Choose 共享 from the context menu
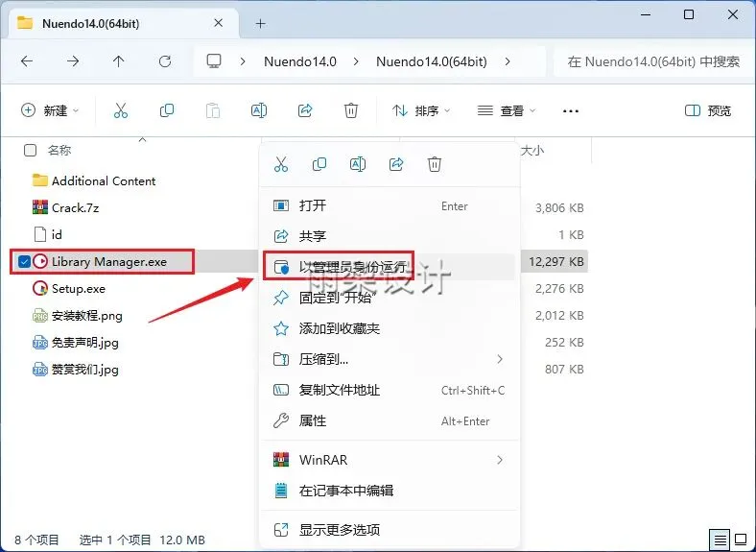This screenshot has width=756, height=552. click(x=390, y=236)
